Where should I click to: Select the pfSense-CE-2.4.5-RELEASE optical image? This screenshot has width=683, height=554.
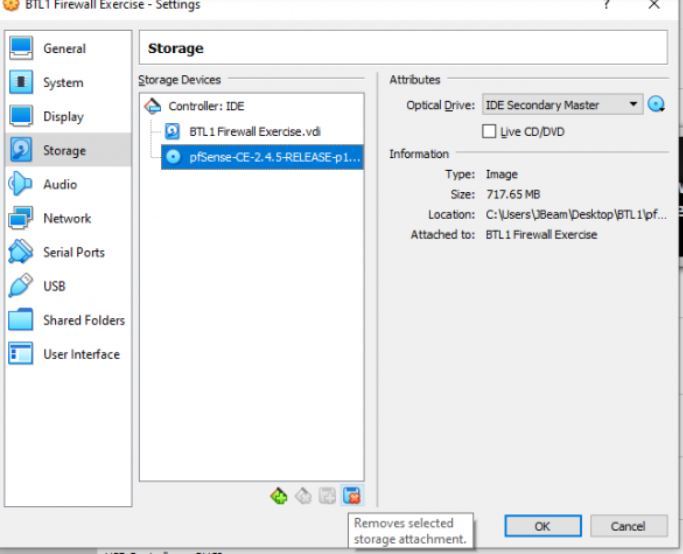coord(262,157)
